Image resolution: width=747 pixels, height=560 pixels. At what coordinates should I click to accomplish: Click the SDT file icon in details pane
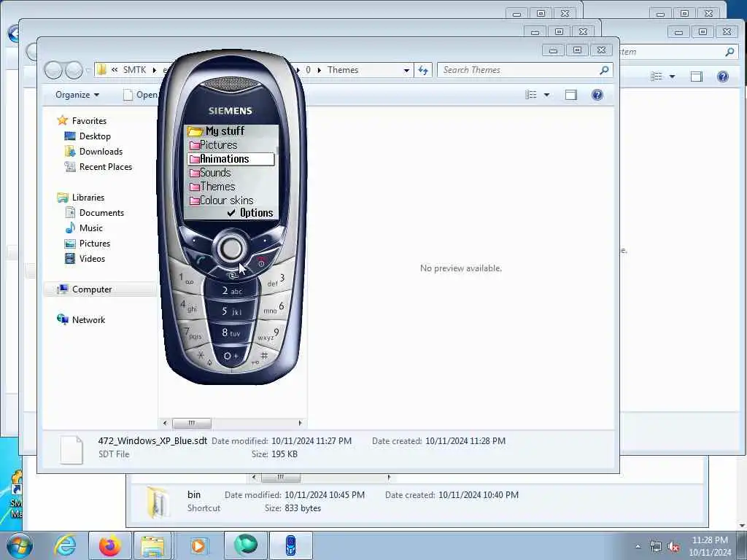point(71,449)
